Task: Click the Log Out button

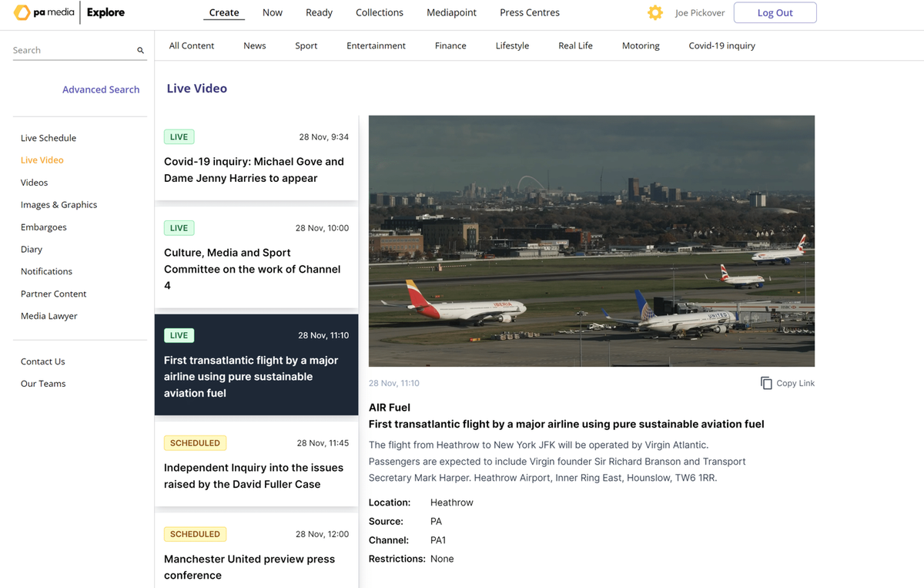Action: [775, 13]
